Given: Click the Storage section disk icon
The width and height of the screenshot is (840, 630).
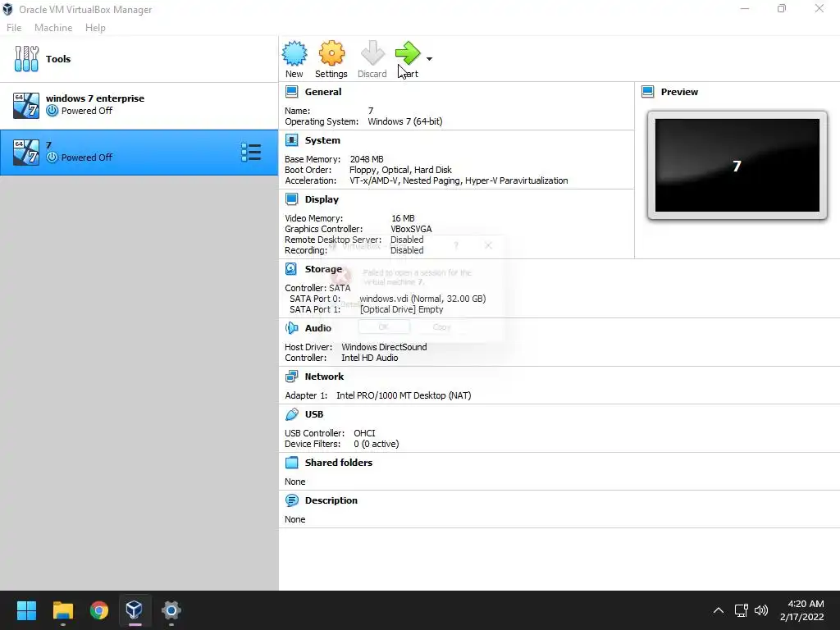Looking at the screenshot, I should 291,269.
